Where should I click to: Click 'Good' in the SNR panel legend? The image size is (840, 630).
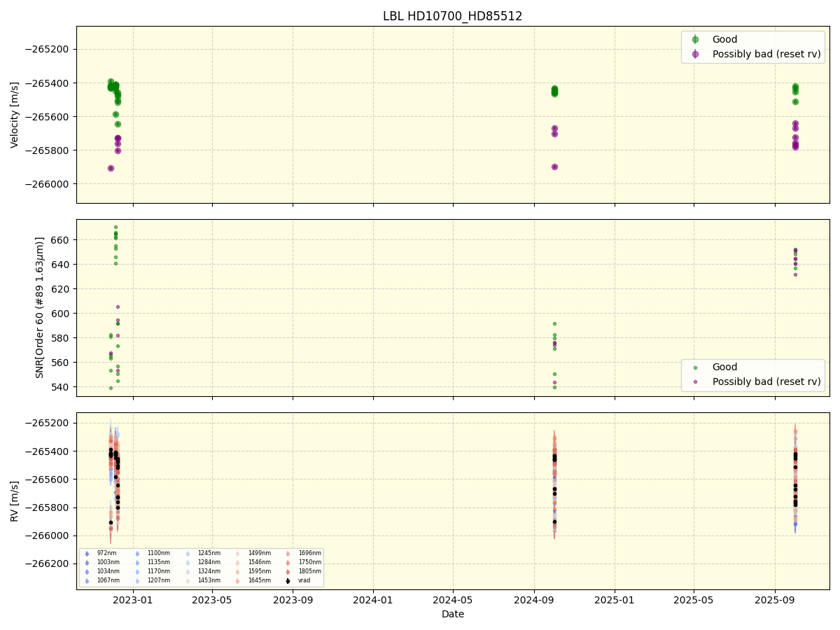click(724, 367)
